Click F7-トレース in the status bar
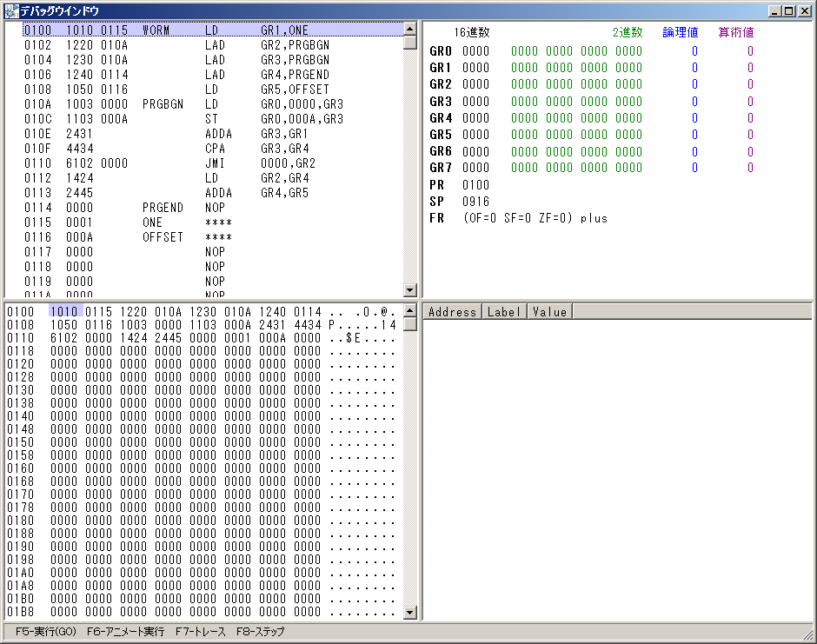 [x=201, y=632]
